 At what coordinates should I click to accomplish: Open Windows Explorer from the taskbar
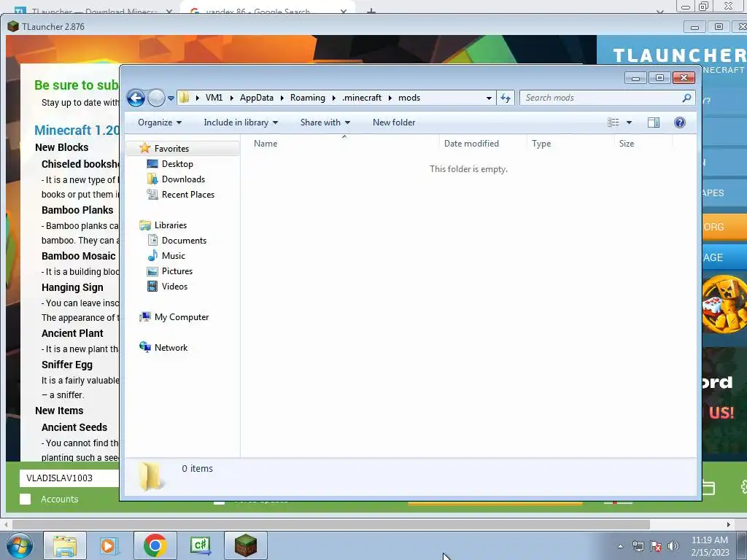pos(65,545)
